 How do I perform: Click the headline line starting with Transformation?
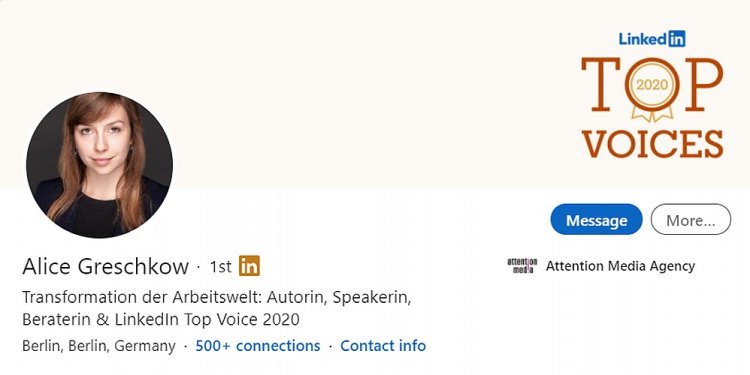pyautogui.click(x=217, y=298)
